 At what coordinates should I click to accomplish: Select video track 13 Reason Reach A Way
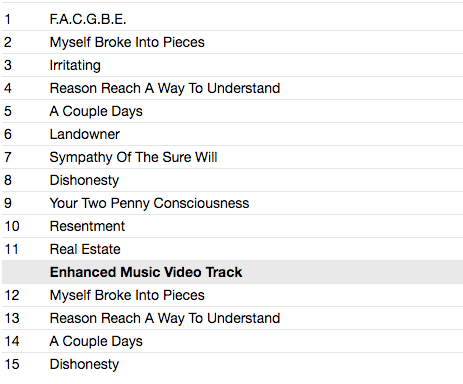232,318
